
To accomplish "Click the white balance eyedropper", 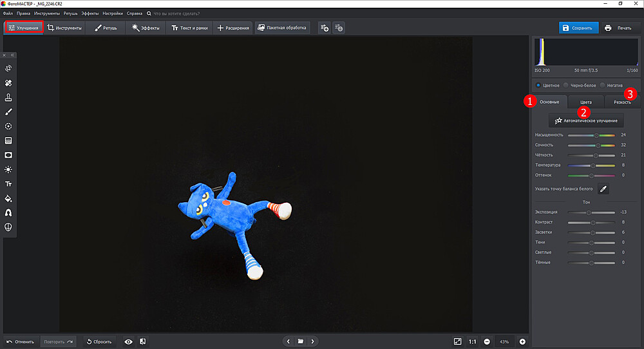I will click(603, 189).
